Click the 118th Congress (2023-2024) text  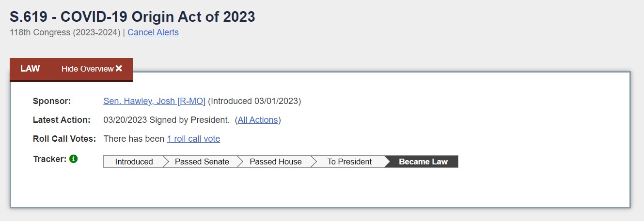[x=65, y=32]
